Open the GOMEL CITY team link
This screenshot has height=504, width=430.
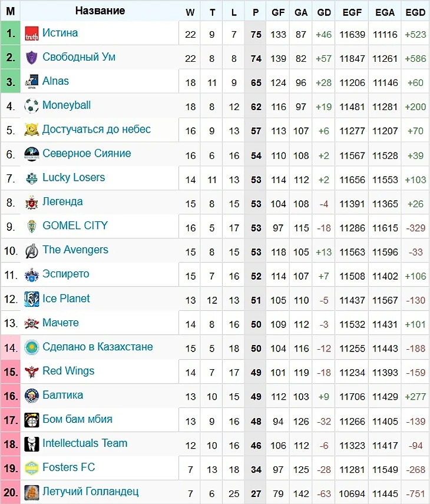[75, 226]
